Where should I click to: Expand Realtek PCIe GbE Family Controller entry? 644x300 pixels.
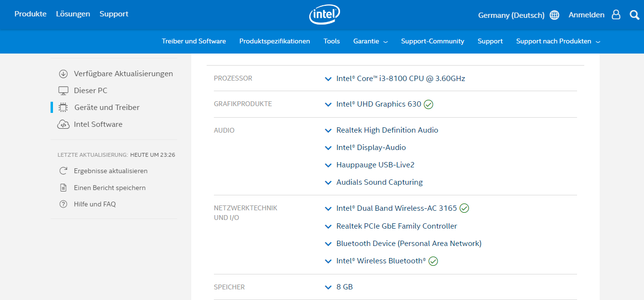tap(328, 226)
